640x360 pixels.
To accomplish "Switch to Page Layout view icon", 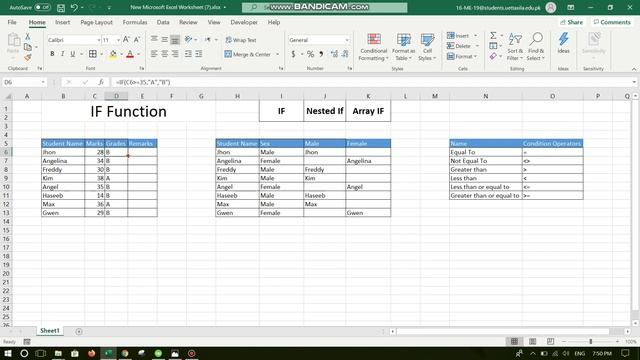I will (532, 341).
